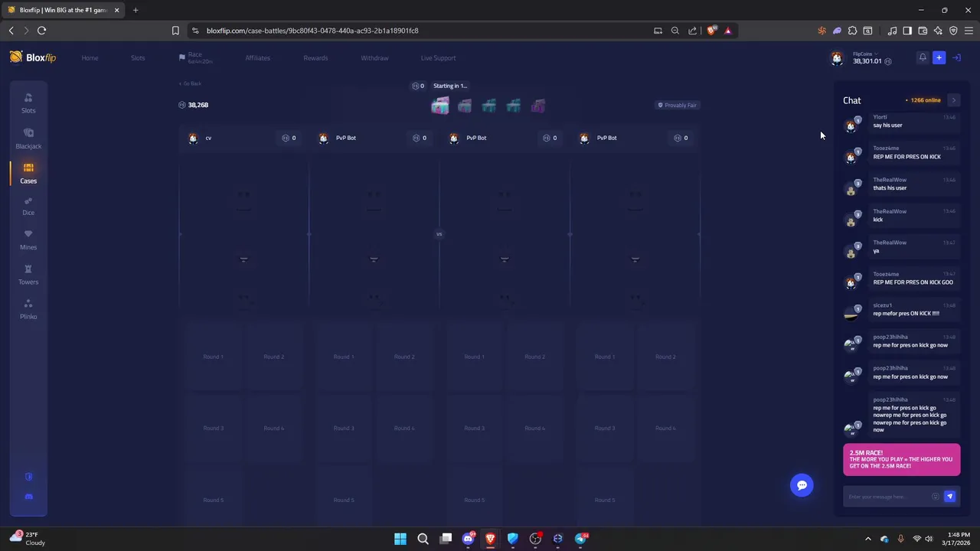Open Live Support nav link
The image size is (980, 551).
tap(438, 58)
